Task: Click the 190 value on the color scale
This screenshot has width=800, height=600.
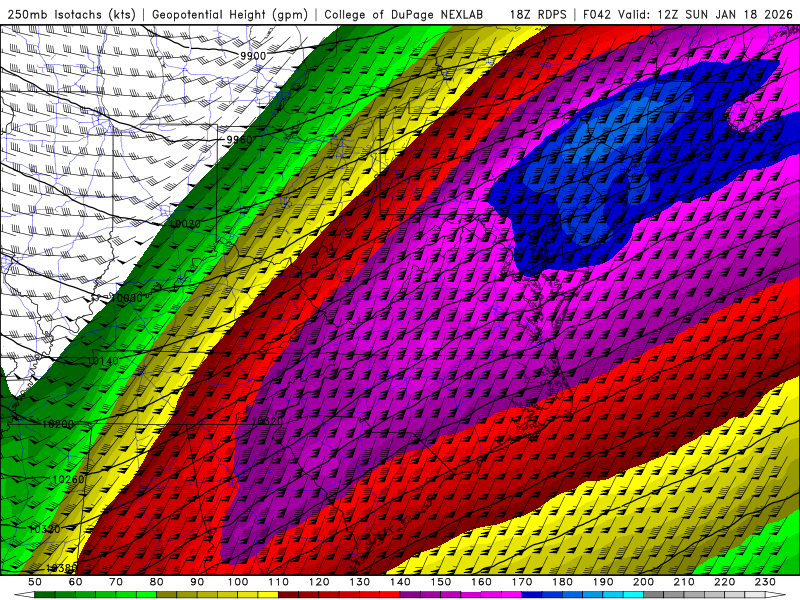Action: click(x=603, y=582)
